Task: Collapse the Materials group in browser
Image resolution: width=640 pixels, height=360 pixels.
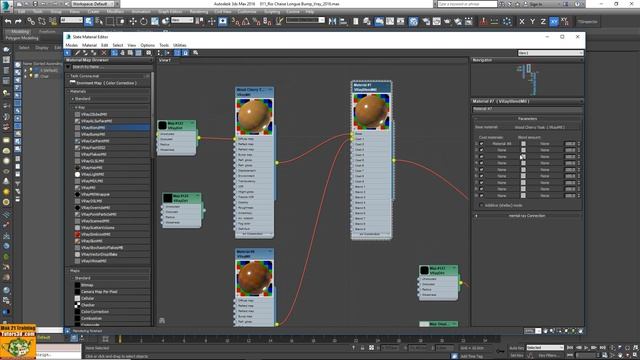Action: [68, 91]
